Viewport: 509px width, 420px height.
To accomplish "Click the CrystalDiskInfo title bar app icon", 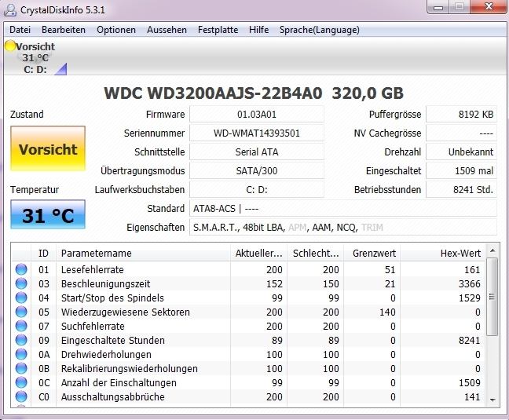I will [10, 10].
